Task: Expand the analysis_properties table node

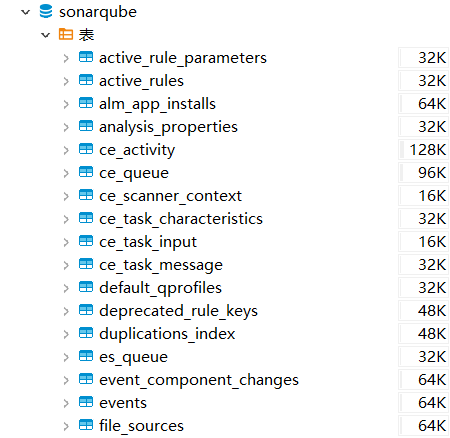Action: pyautogui.click(x=66, y=127)
